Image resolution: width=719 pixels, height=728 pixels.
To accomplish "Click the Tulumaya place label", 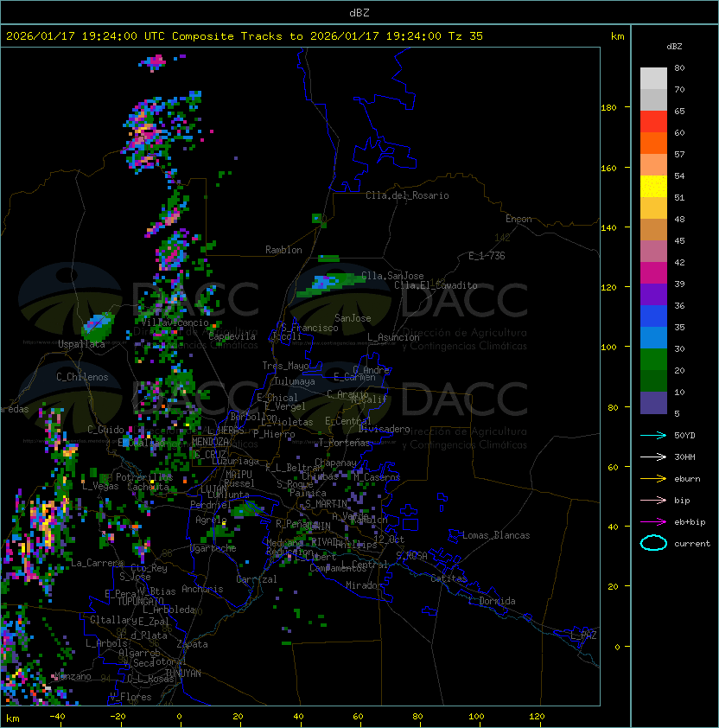I will [x=295, y=381].
